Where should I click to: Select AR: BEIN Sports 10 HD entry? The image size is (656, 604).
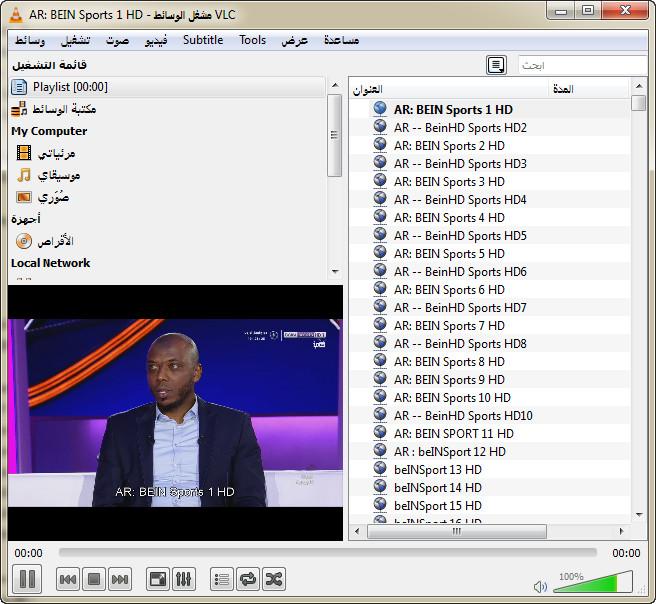pyautogui.click(x=452, y=397)
